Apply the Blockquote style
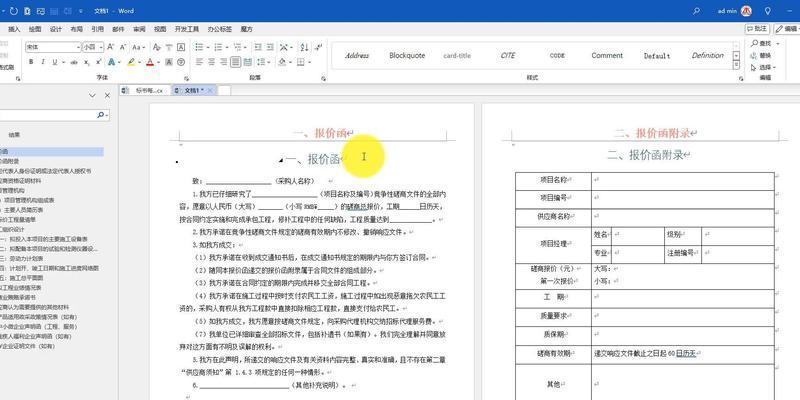The height and width of the screenshot is (400, 800). tap(407, 56)
